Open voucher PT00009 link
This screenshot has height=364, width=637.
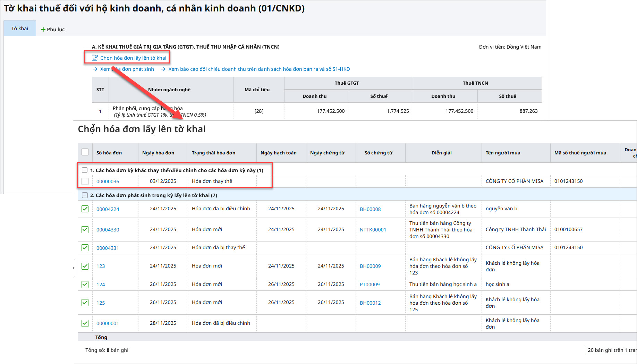point(370,285)
